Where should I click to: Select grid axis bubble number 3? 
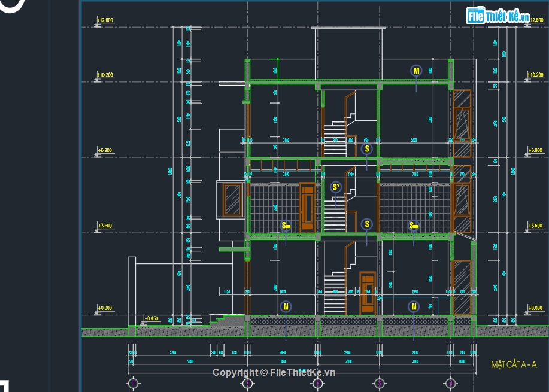coord(379,383)
